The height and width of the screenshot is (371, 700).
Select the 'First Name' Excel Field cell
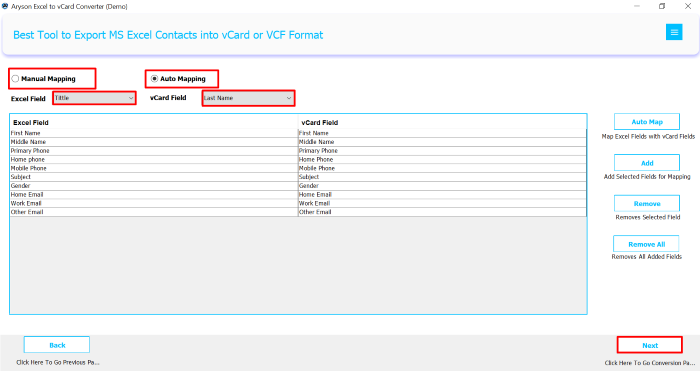click(x=154, y=133)
